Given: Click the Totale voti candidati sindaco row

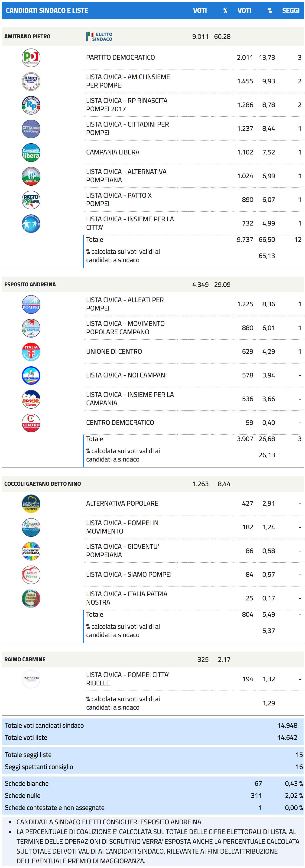Looking at the screenshot, I should pyautogui.click(x=44, y=725).
